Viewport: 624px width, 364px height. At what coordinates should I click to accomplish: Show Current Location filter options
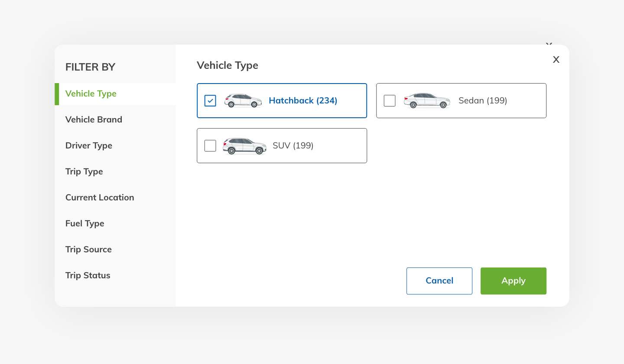[x=100, y=197]
